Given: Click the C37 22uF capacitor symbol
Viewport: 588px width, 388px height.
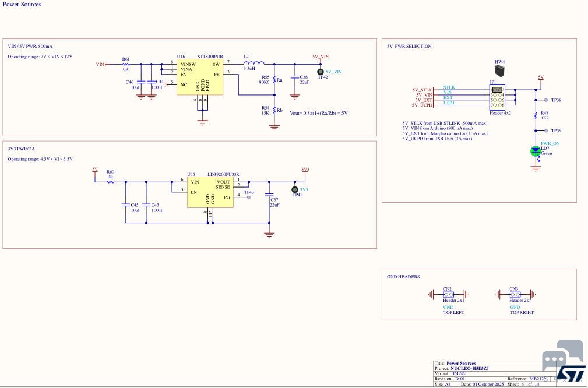Looking at the screenshot, I should [269, 195].
